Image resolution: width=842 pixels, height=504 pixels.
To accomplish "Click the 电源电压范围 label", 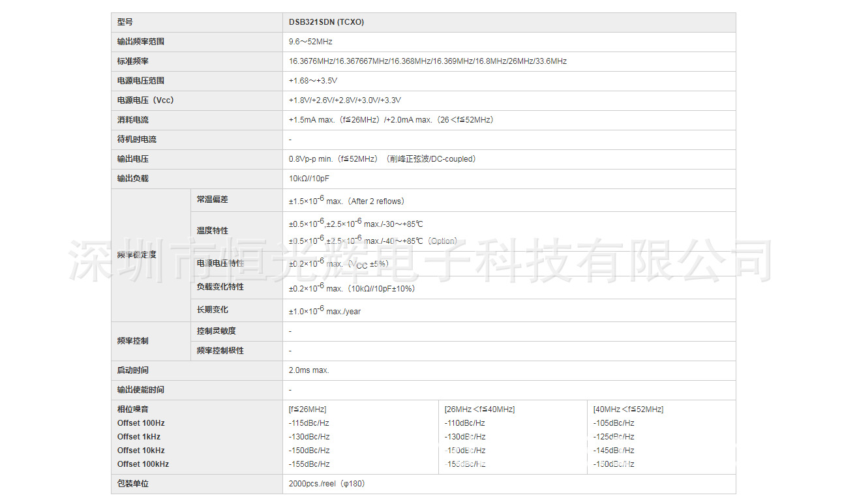I will point(140,80).
